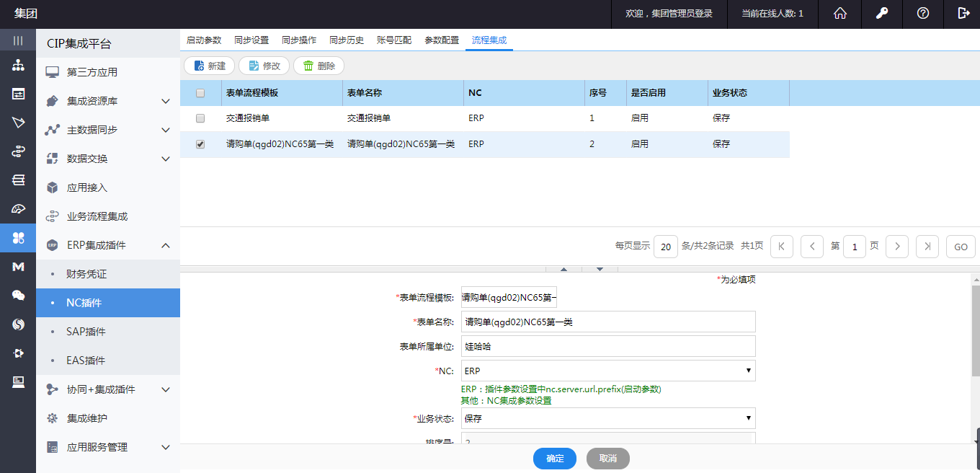Open the 业务状态 dropdown

(x=607, y=418)
